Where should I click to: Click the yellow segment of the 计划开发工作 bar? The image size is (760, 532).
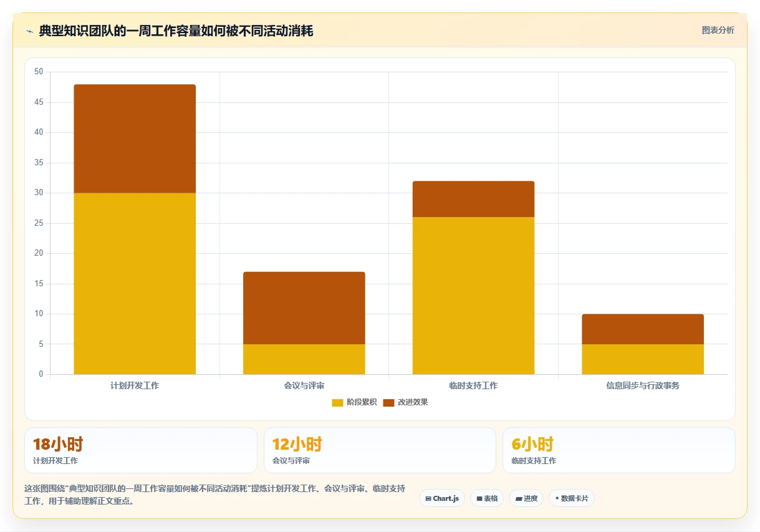tap(135, 284)
